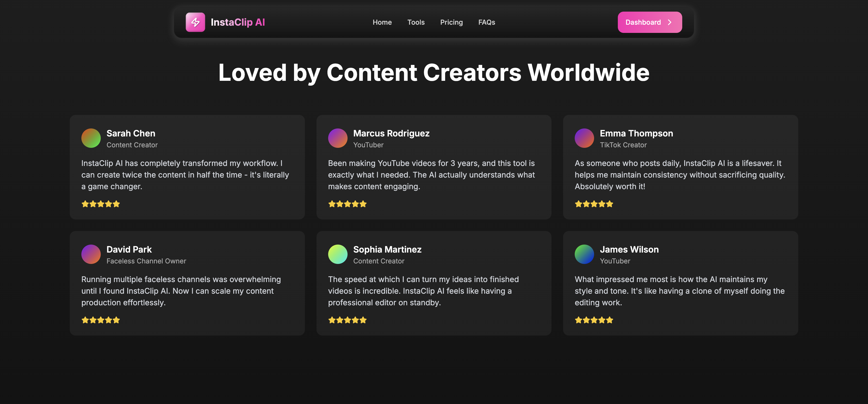The width and height of the screenshot is (868, 404).
Task: Click David Park's gradient avatar
Action: [91, 254]
